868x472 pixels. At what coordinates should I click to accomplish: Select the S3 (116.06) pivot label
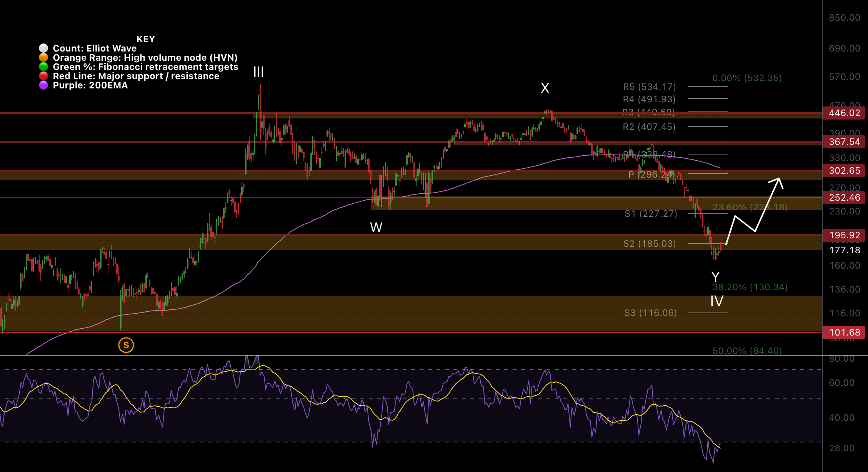650,313
